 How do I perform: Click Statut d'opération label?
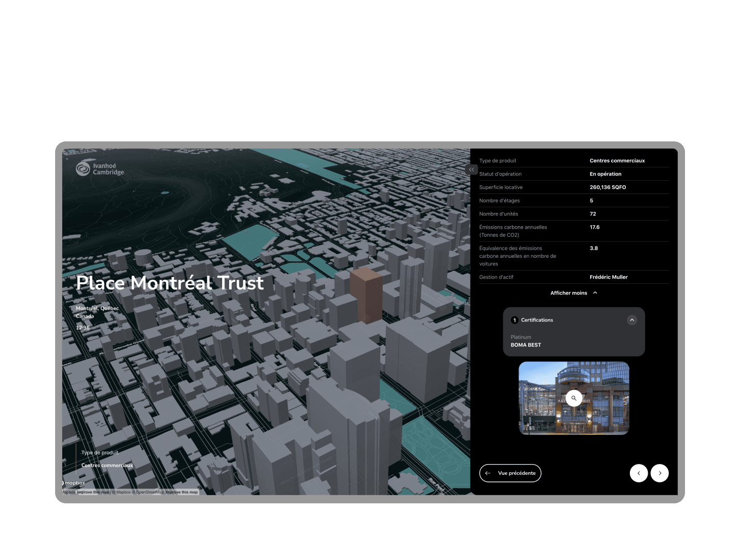(500, 174)
